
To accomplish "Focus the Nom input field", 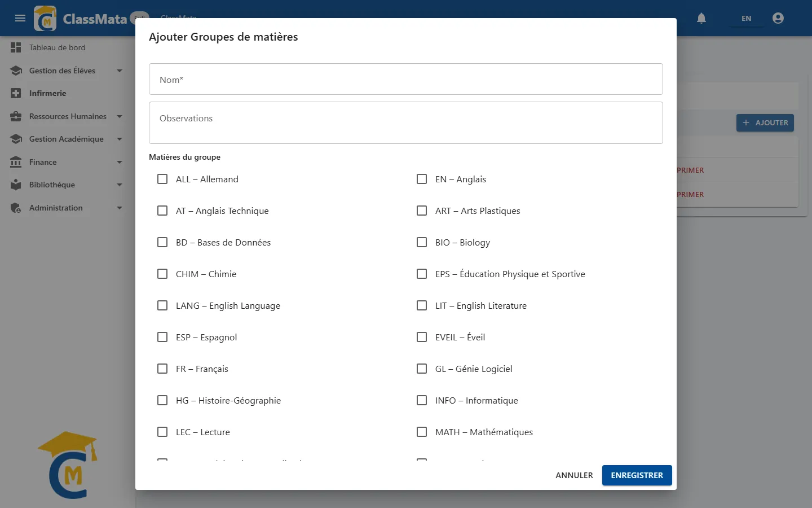I will pos(406,79).
